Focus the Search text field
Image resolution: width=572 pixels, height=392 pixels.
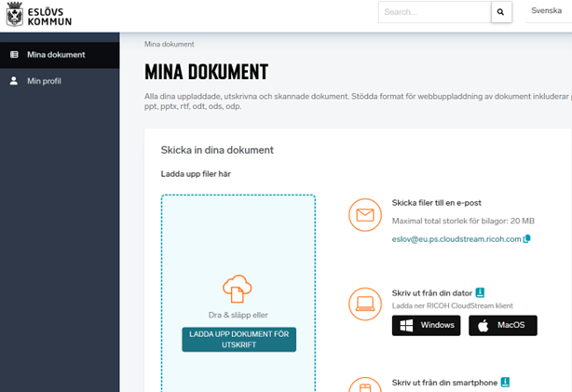[433, 12]
